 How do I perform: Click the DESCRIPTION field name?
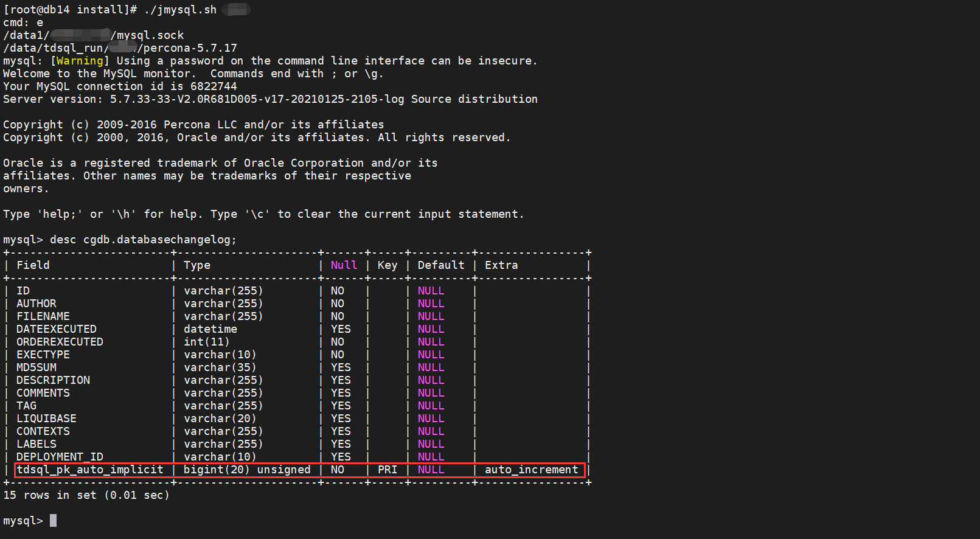pyautogui.click(x=53, y=380)
